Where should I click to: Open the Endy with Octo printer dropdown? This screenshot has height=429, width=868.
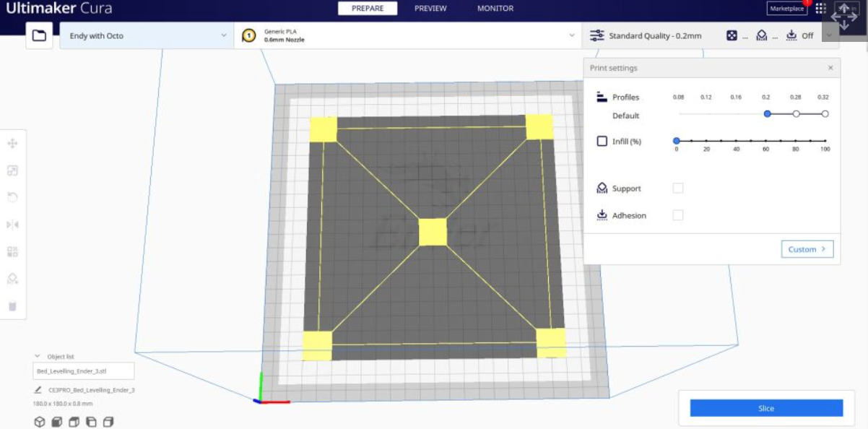[144, 34]
